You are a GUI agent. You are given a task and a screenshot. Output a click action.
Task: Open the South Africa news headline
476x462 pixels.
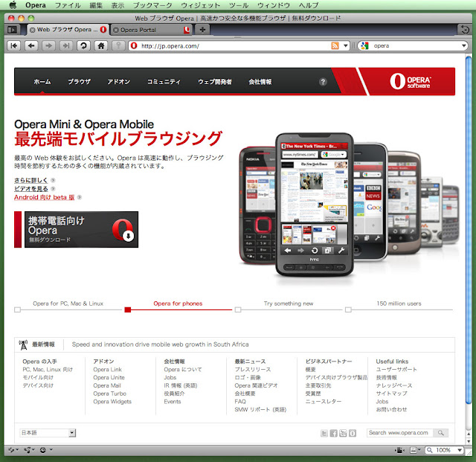(x=160, y=344)
